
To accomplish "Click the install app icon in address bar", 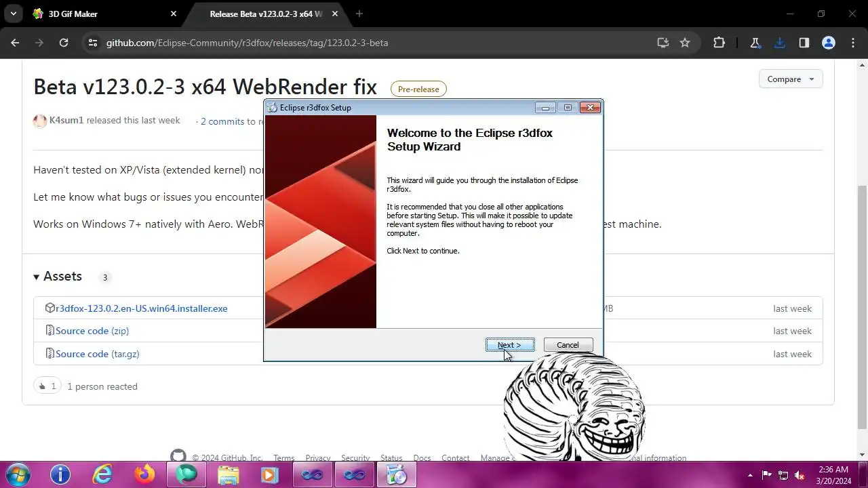I will coord(663,43).
